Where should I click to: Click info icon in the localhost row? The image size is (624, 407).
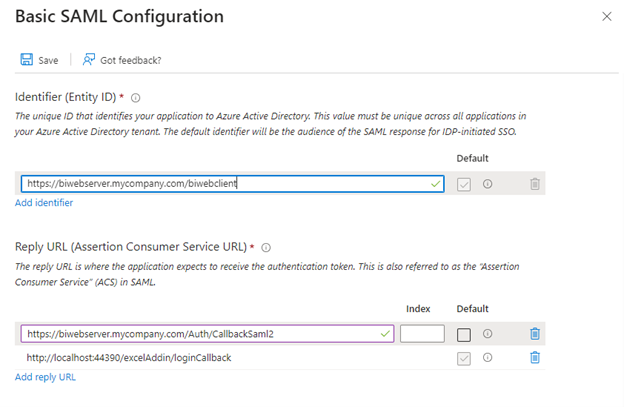[x=487, y=357]
